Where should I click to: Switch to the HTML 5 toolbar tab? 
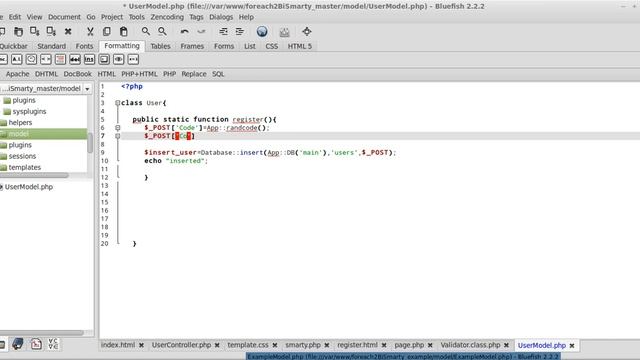(300, 46)
